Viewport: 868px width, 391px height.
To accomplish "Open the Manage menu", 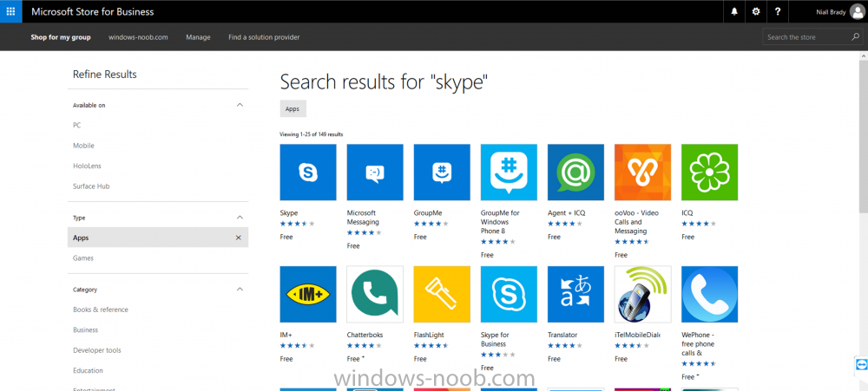I will pos(198,37).
